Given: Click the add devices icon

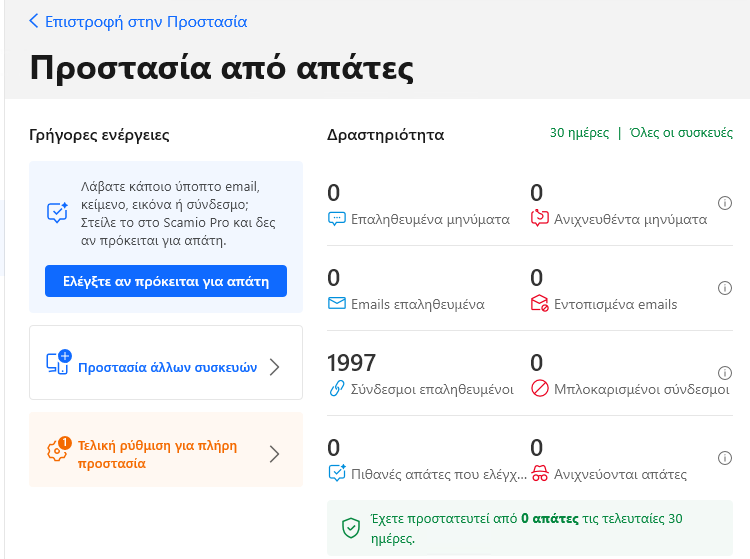Looking at the screenshot, I should tap(59, 362).
